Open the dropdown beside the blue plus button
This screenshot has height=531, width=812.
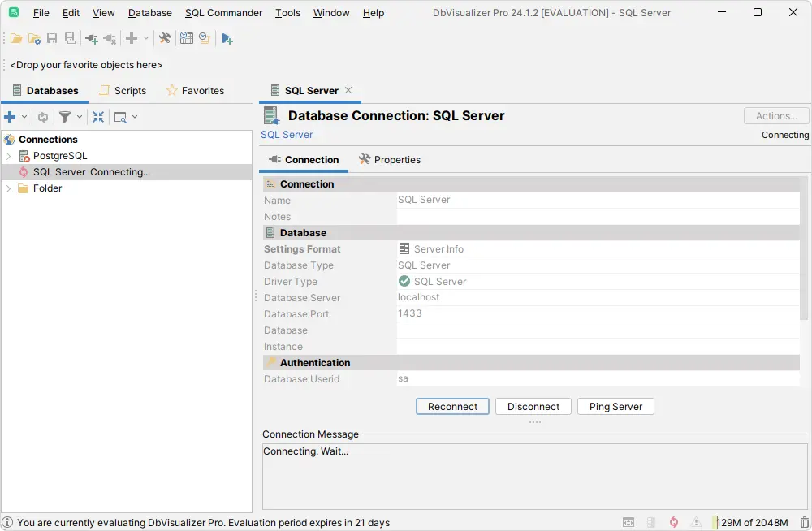coord(23,116)
